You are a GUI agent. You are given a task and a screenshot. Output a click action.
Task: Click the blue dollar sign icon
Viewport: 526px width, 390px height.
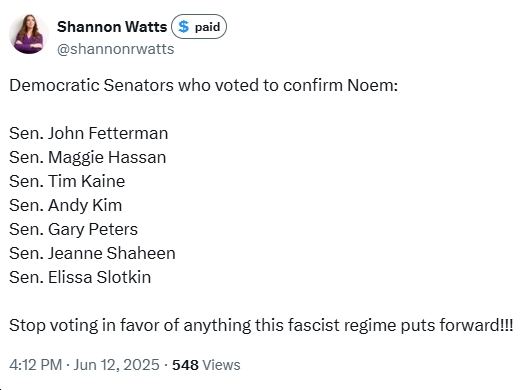click(x=183, y=26)
